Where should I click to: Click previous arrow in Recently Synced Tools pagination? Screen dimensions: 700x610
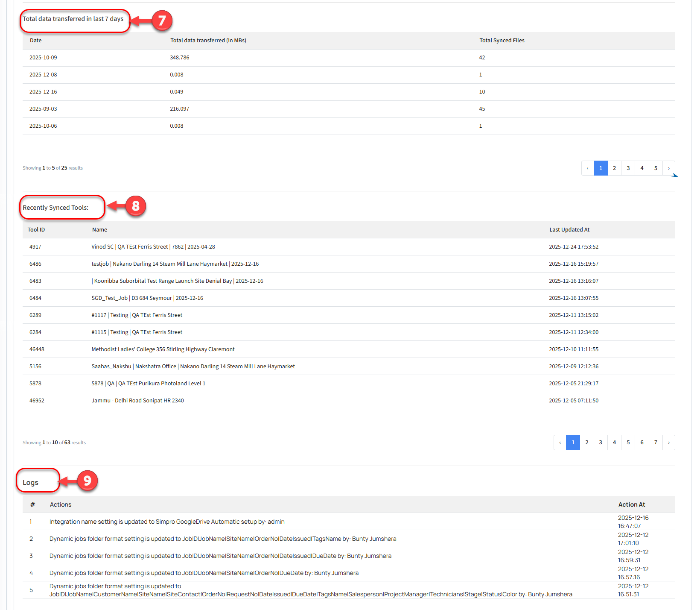click(560, 443)
